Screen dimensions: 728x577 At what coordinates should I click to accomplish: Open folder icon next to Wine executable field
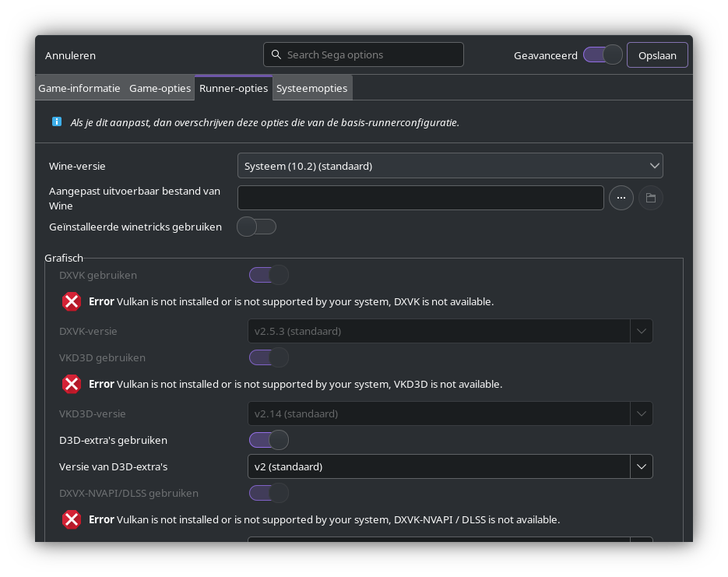point(650,198)
